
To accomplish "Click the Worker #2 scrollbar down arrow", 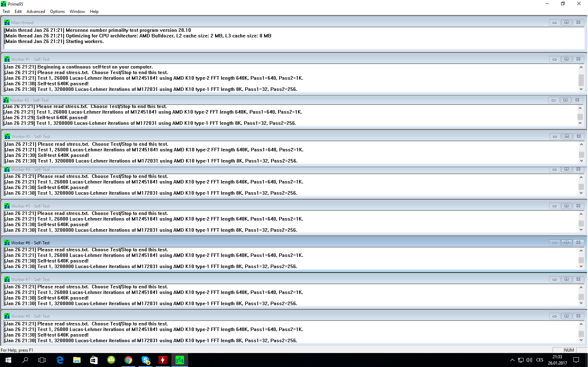I will tap(580, 123).
